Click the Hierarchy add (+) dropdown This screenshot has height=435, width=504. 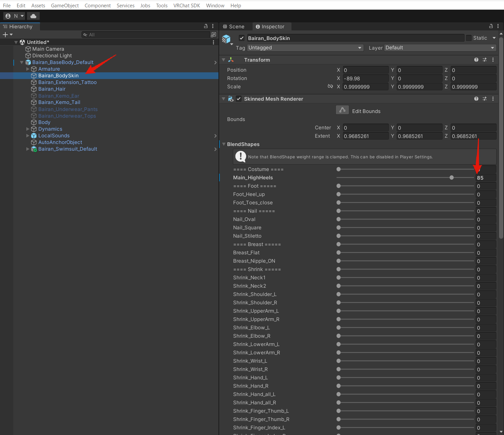coord(8,35)
